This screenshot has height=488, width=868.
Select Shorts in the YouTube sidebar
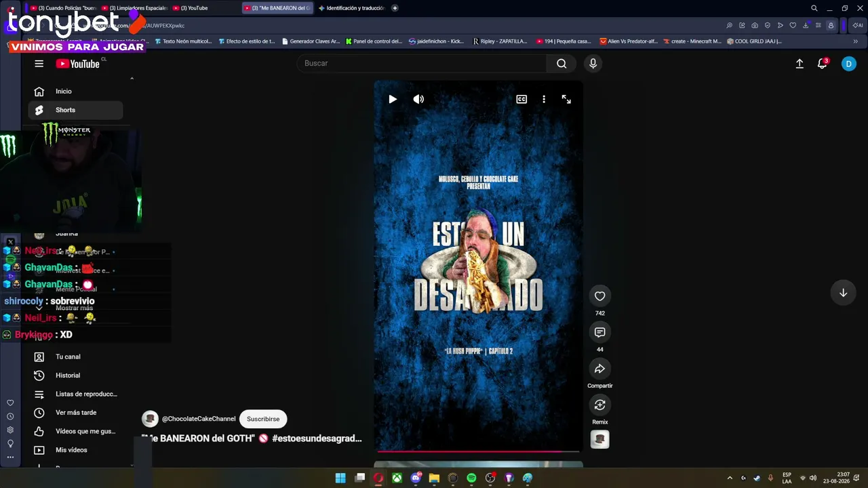(75, 110)
